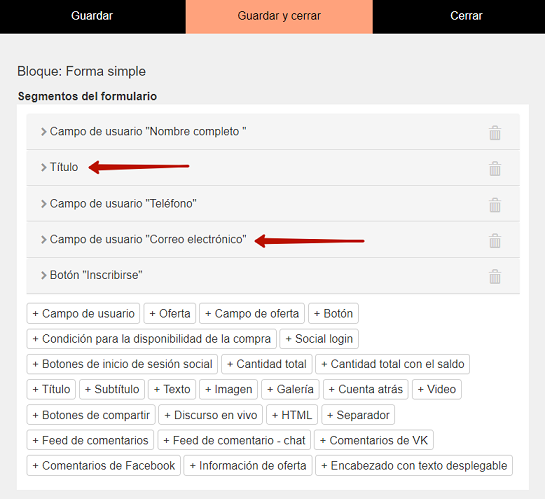Screen dimensions: 545x499
Task: Expand the Botón "Inscribirse" chevron
Action: 43,275
